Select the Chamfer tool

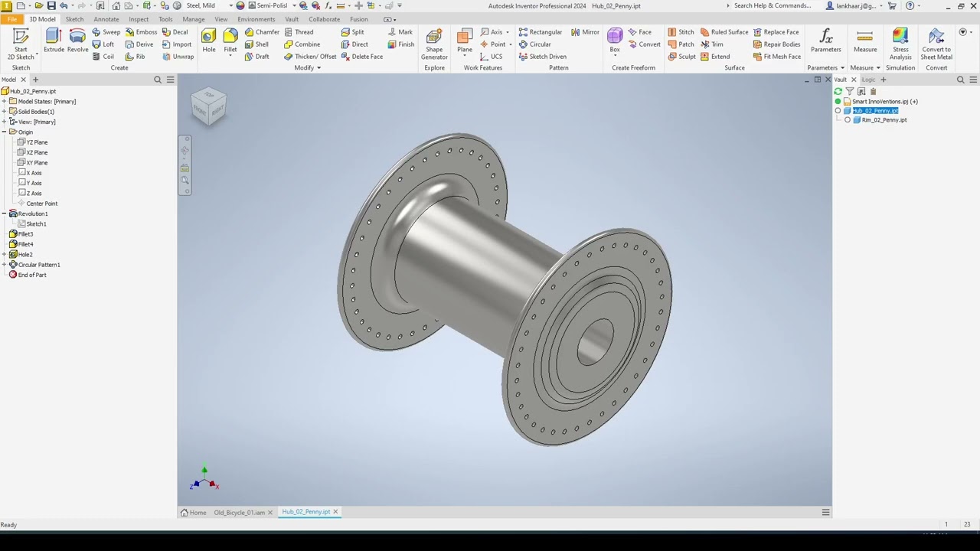(x=262, y=32)
